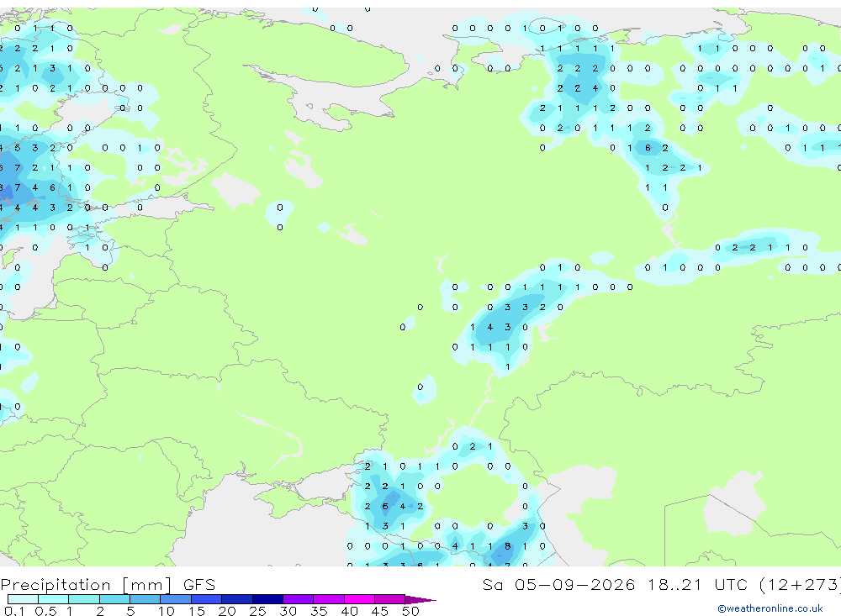
Task: Click the purple over-50 legend arrow tip
Action: coord(421,600)
